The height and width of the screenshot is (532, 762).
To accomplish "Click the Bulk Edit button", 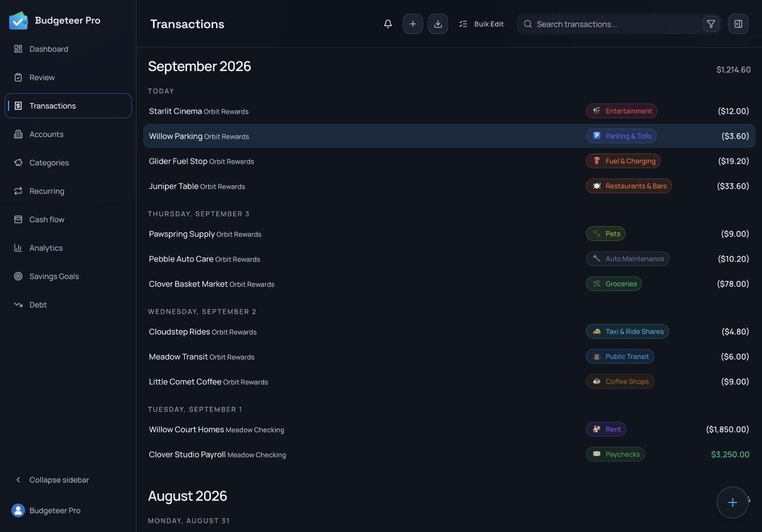I will coord(481,24).
